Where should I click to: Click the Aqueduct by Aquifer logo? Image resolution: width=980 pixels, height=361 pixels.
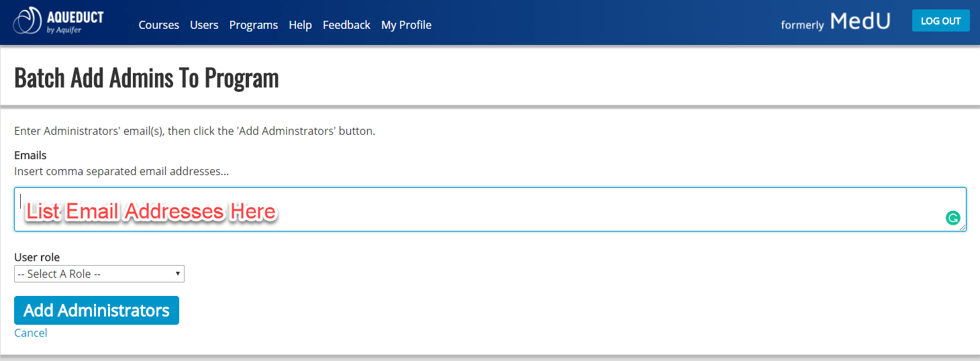pos(58,22)
